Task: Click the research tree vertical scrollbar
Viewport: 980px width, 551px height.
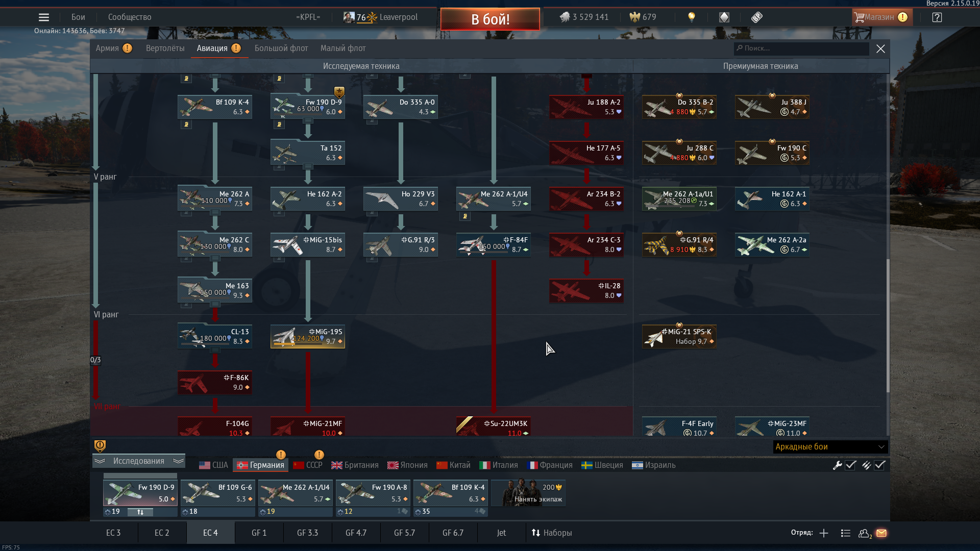Action: click(888, 325)
